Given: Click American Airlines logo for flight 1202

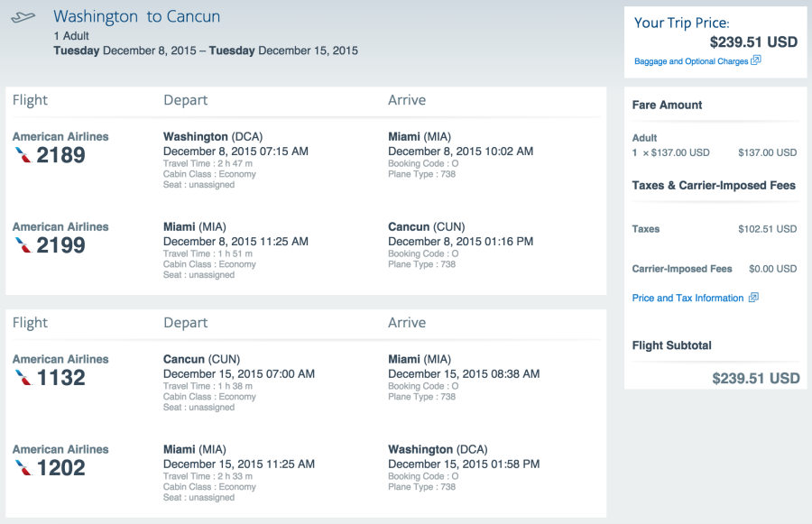Looking at the screenshot, I should 23,468.
